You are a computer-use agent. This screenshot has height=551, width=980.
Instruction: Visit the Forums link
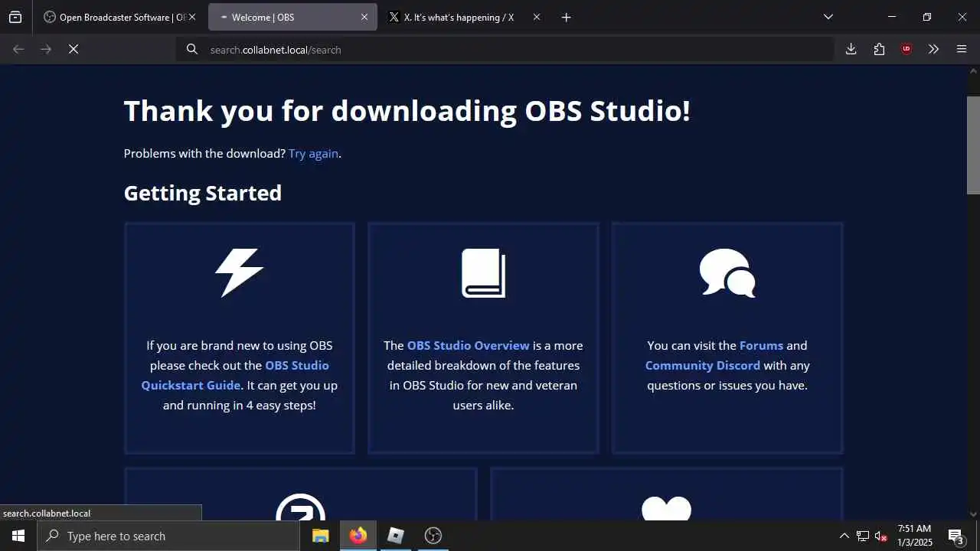point(761,345)
